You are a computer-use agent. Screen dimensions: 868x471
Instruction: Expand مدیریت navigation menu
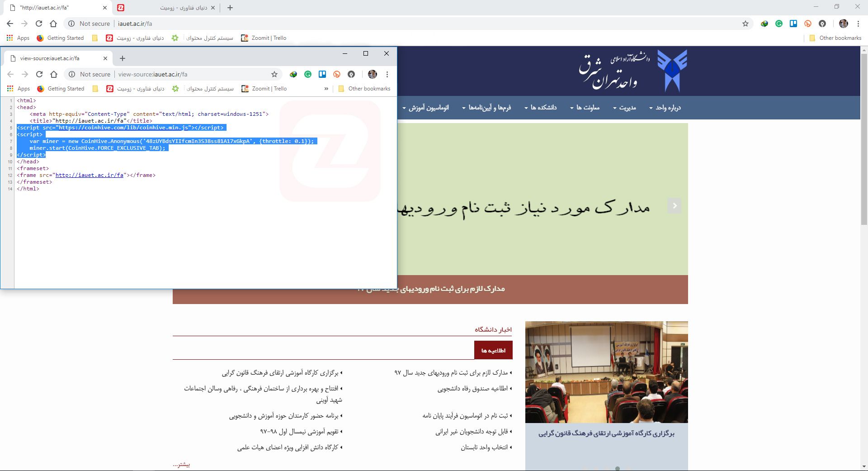pos(624,108)
